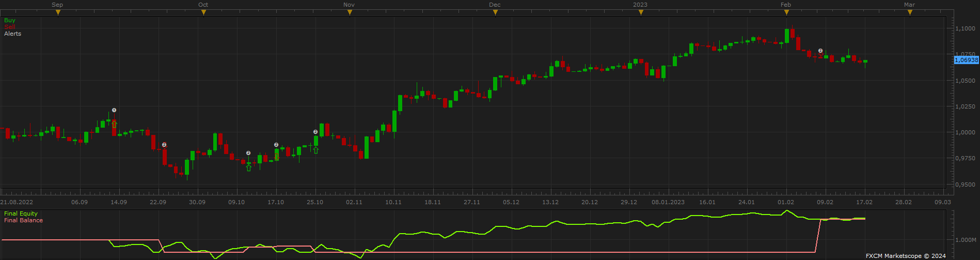Click the 2023 year label at top
Viewport: 980px width, 260px height.
[x=640, y=5]
